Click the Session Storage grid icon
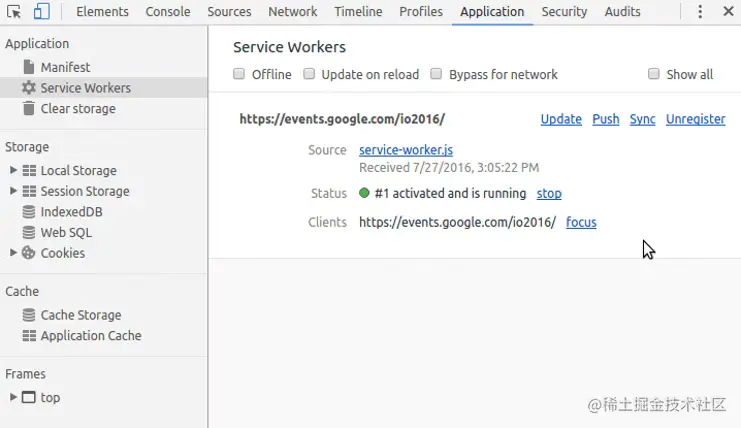741x428 pixels. pyautogui.click(x=29, y=191)
